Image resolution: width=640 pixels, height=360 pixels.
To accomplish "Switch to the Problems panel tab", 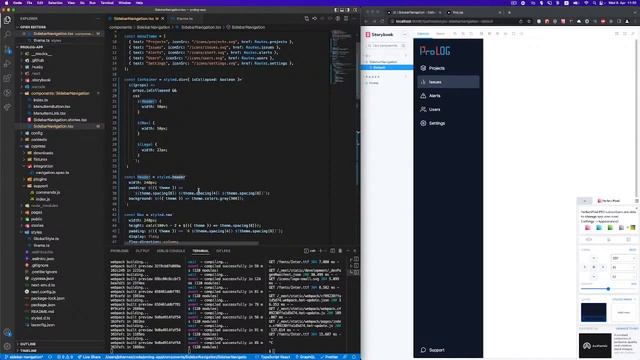I will 119,251.
